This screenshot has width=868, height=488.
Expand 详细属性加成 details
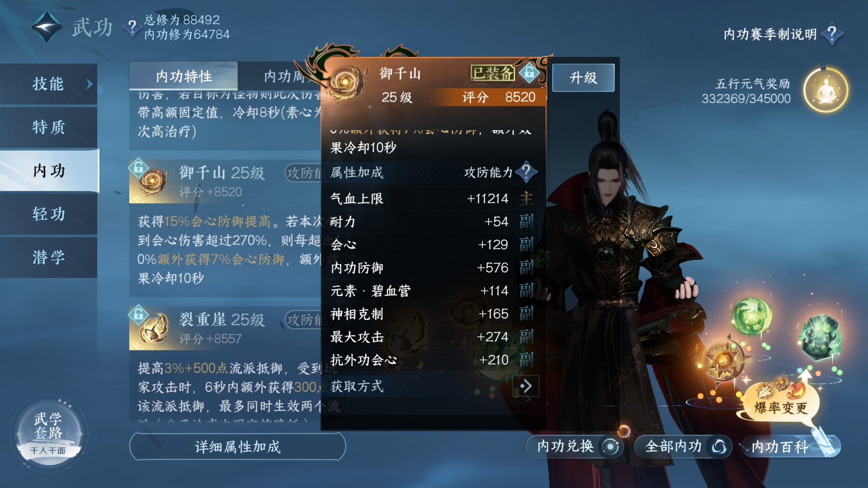(x=238, y=446)
